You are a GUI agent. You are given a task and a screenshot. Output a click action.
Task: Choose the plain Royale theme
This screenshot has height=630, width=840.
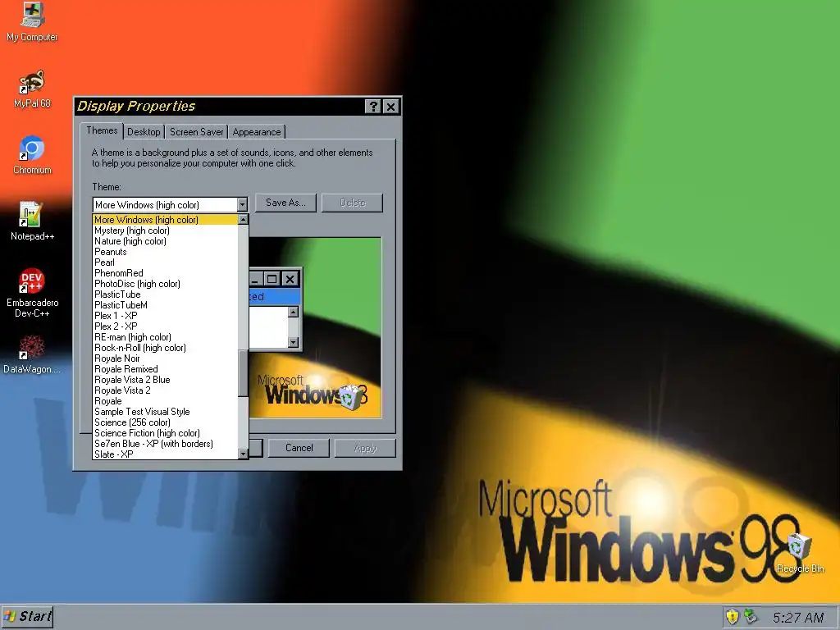pyautogui.click(x=165, y=401)
